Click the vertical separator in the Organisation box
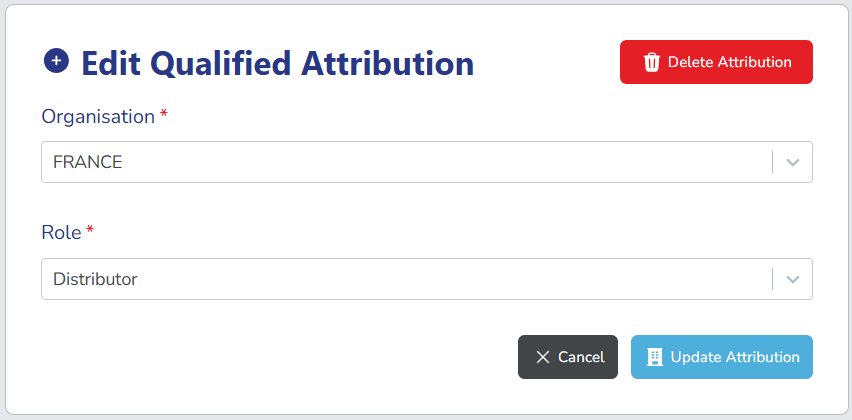 click(773, 162)
